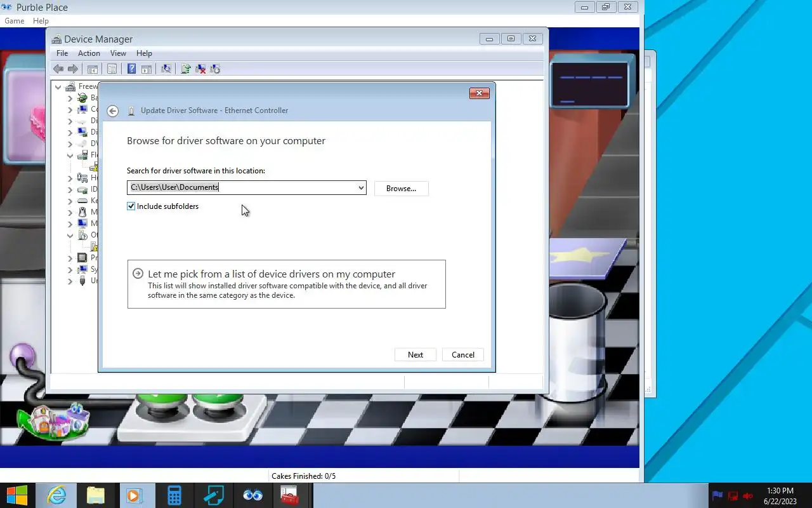Click the googly eyes taskbar icon
This screenshot has height=508, width=812.
tap(252, 495)
